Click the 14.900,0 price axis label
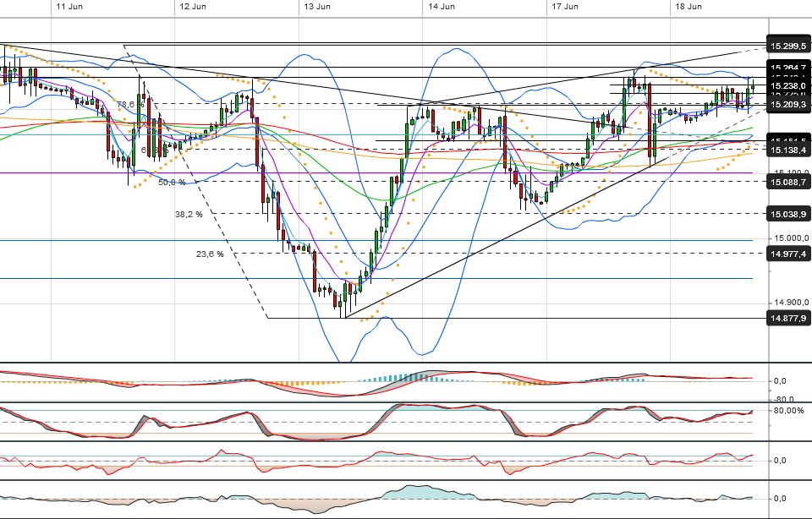The height and width of the screenshot is (519, 812). click(x=791, y=303)
